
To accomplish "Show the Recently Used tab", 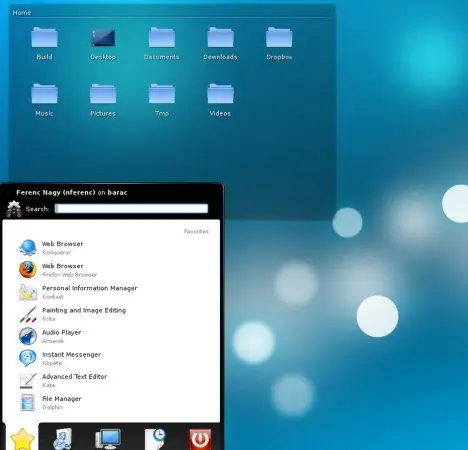I will (154, 439).
